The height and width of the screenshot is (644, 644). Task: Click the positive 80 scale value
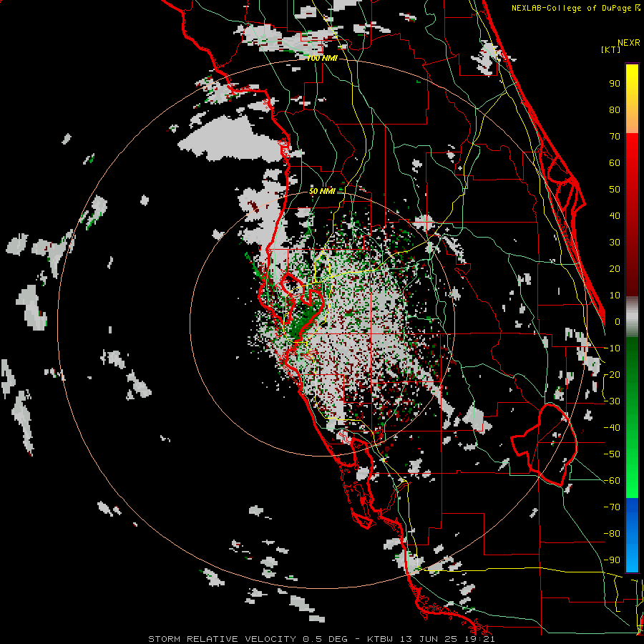pos(615,110)
